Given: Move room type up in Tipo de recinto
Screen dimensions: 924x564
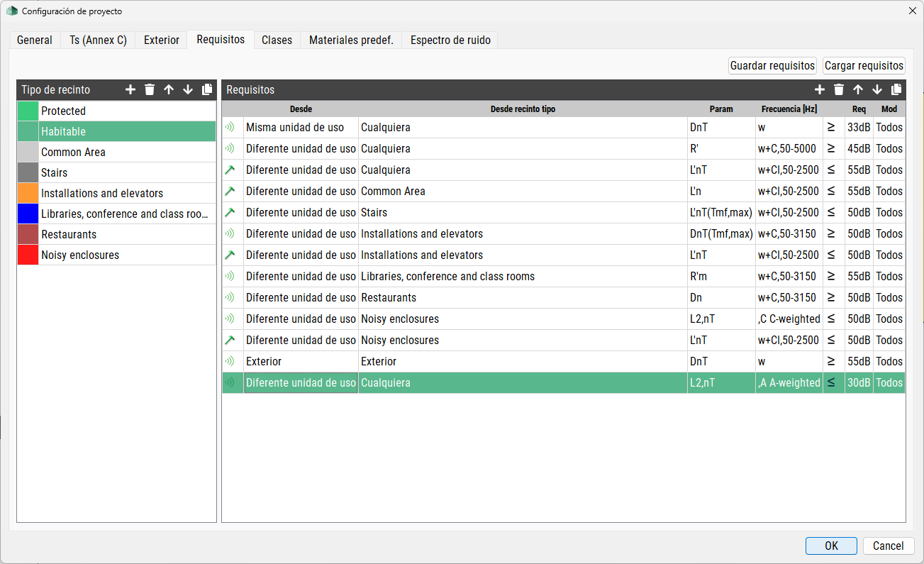Looking at the screenshot, I should pos(169,89).
